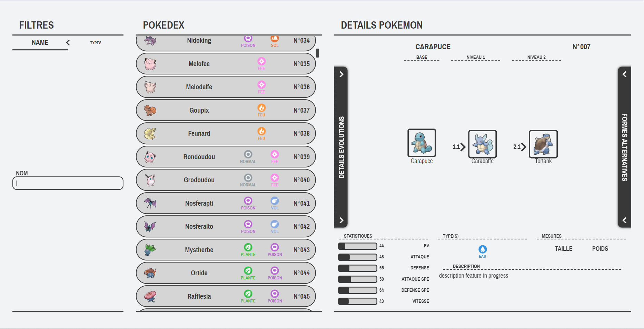Select Goupix N°037 entry

point(226,110)
